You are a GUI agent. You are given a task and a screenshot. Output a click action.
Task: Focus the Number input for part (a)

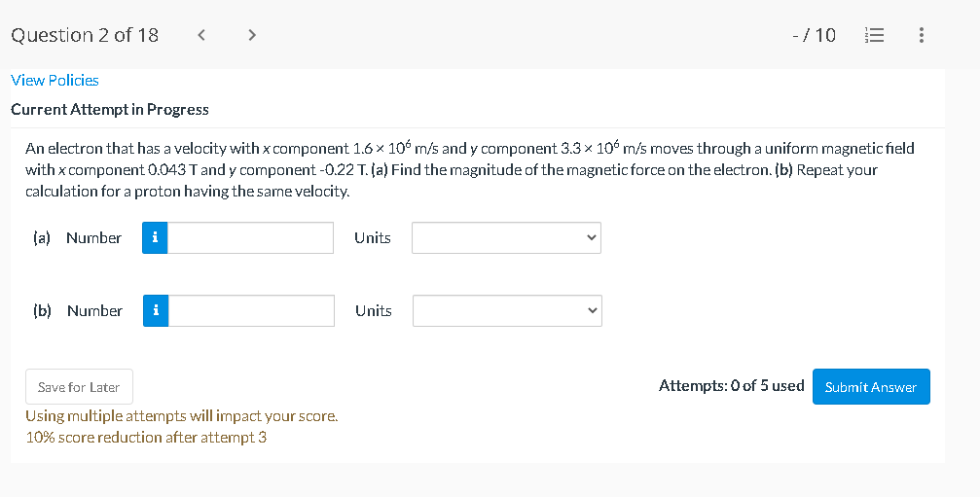(x=250, y=238)
